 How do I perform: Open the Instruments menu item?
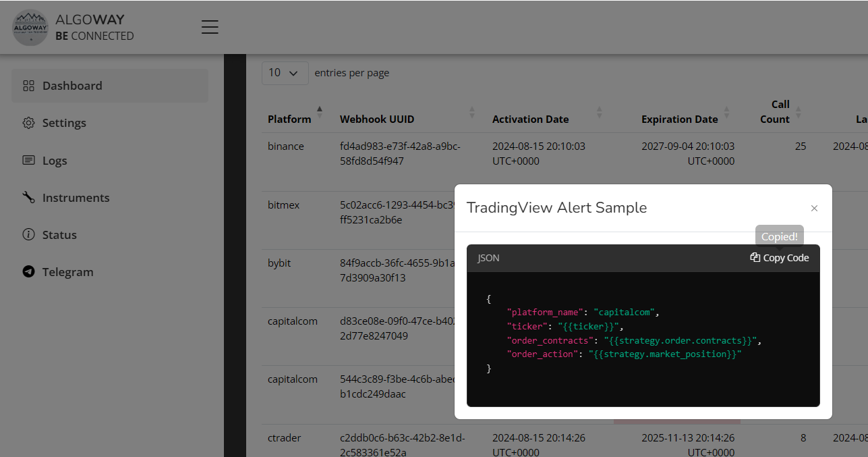coord(110,198)
